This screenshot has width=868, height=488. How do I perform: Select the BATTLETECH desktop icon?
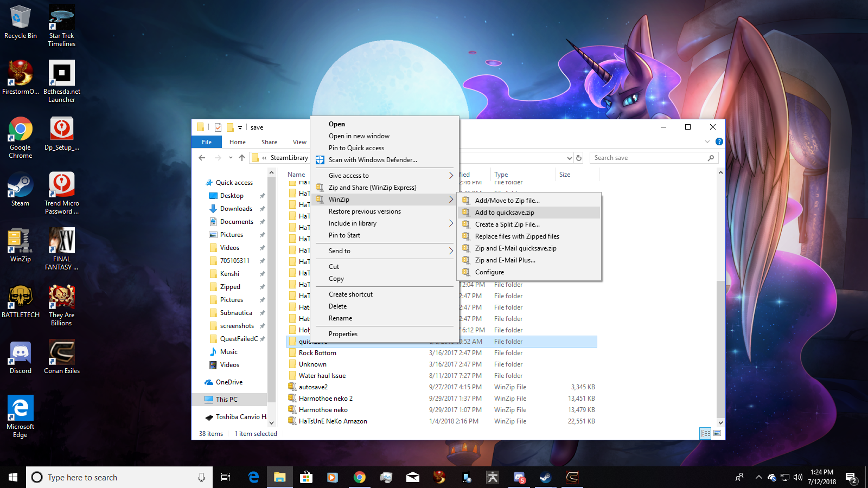tap(21, 301)
